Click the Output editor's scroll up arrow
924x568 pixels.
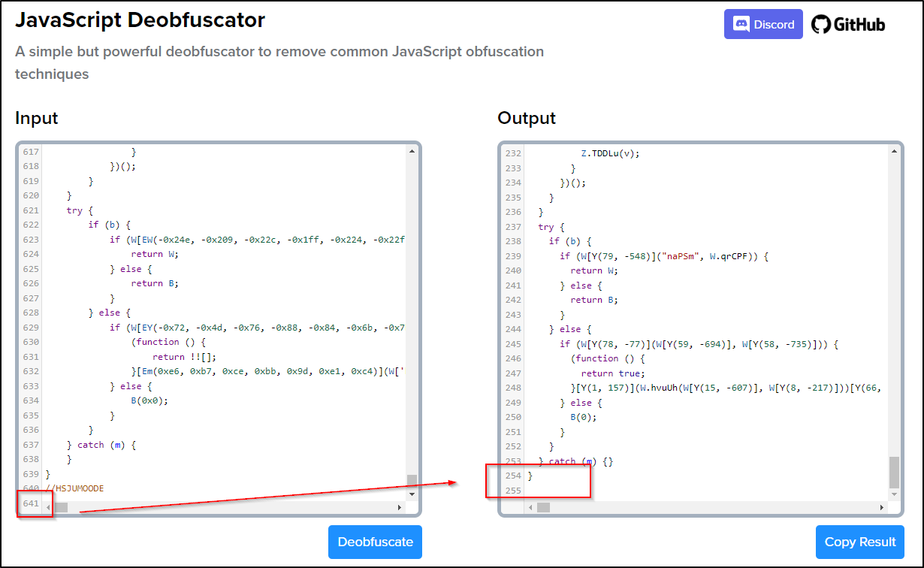pos(893,152)
